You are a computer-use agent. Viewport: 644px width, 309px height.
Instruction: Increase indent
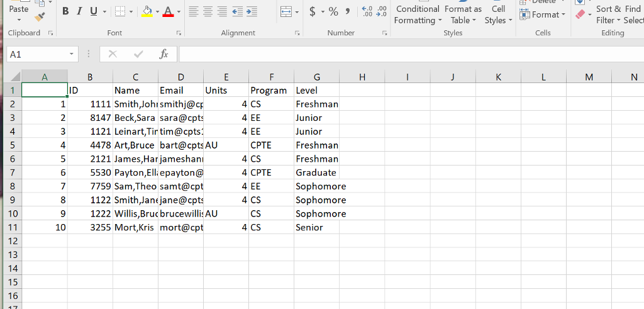click(x=252, y=11)
